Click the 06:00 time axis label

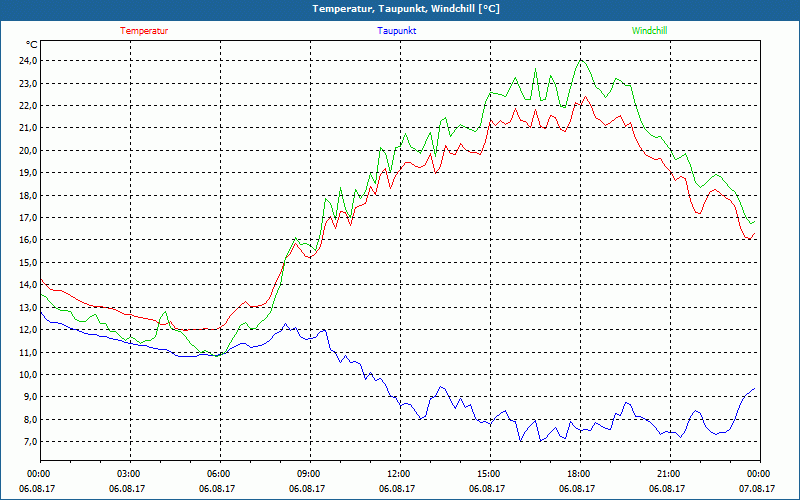coord(220,474)
